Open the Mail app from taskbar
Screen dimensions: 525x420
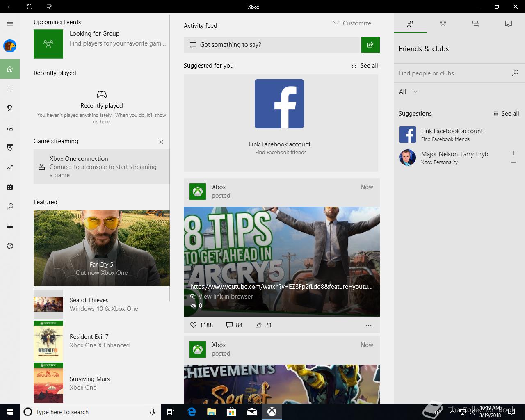point(252,412)
